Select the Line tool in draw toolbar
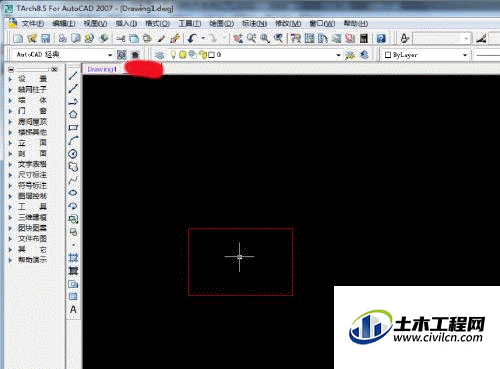 pyautogui.click(x=73, y=76)
